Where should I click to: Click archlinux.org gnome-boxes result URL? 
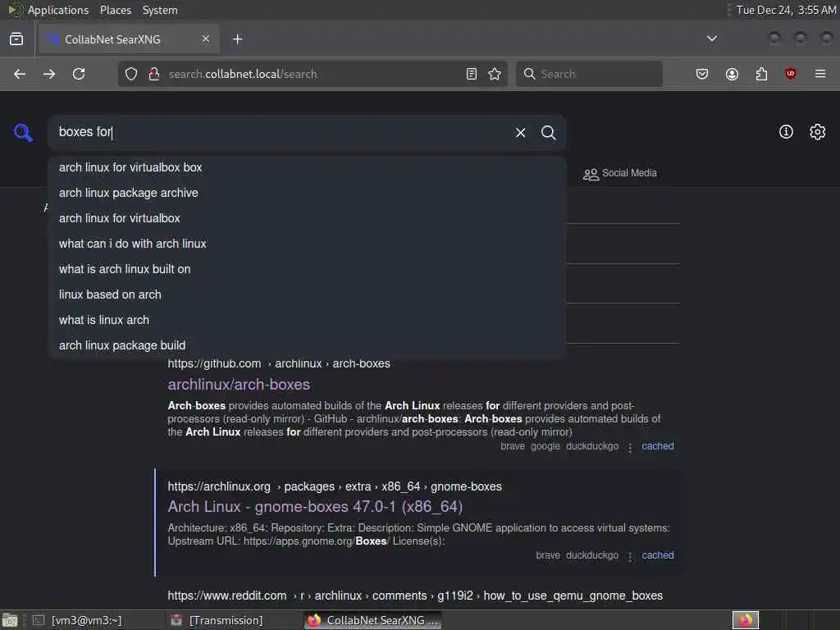(x=335, y=487)
